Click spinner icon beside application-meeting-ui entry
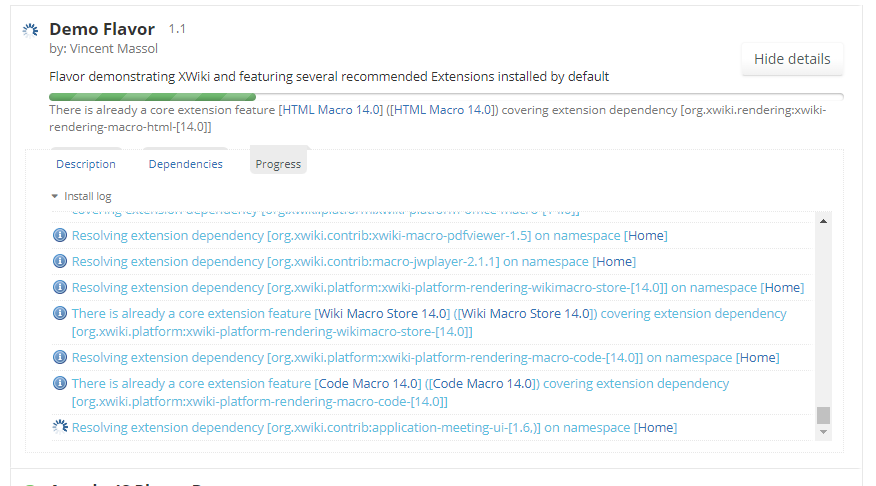876x486 pixels. click(60, 427)
